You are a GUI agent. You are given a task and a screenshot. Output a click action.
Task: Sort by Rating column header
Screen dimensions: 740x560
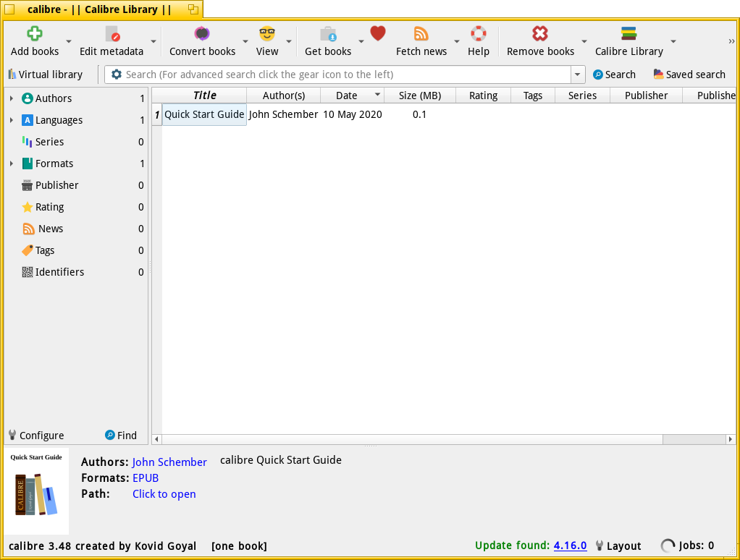tap(483, 96)
